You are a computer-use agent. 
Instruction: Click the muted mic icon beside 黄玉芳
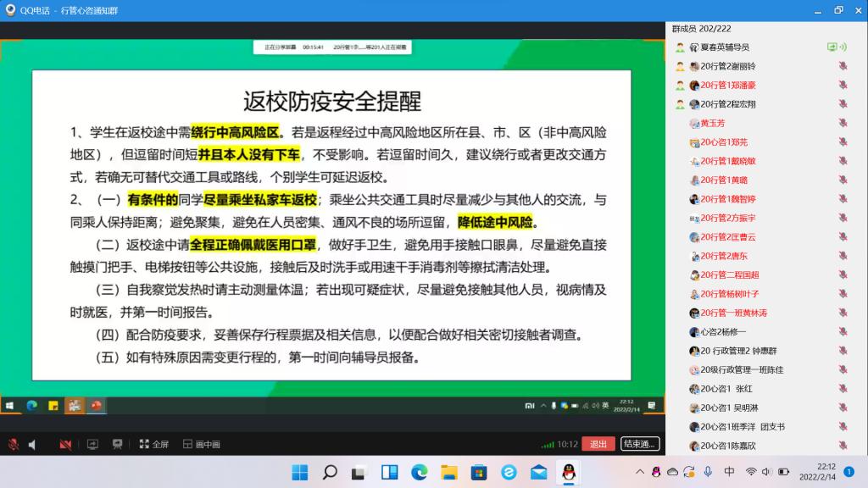coord(843,123)
